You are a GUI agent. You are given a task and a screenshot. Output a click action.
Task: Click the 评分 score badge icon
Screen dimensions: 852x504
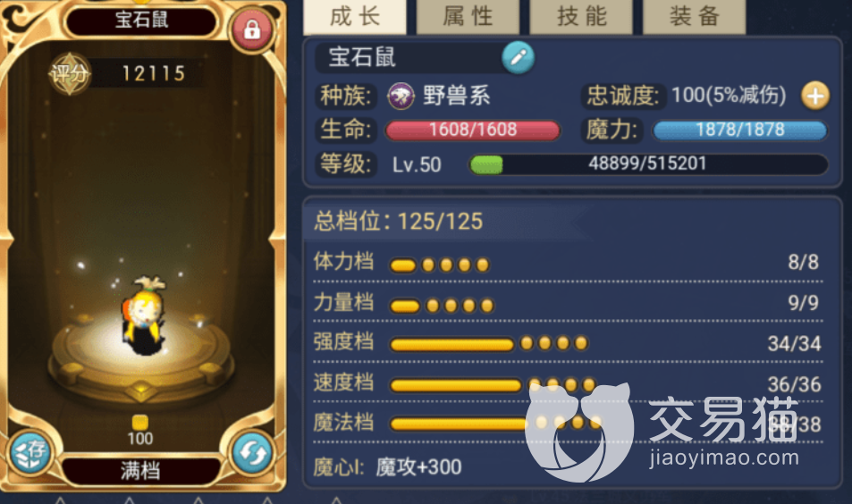pos(69,74)
